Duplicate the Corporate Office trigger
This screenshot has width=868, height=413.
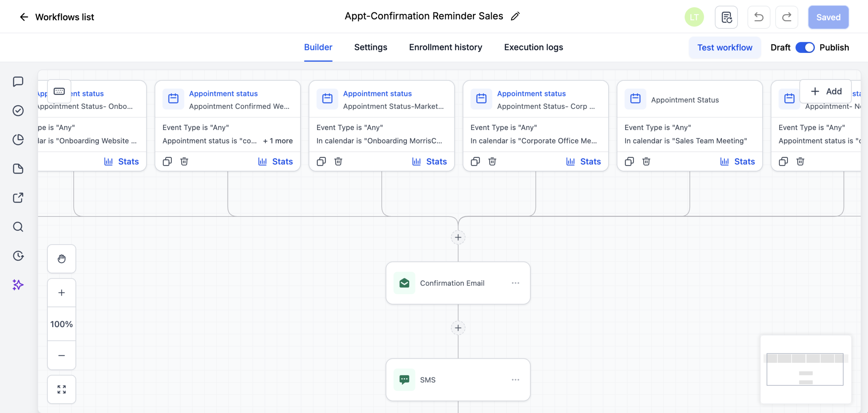point(475,162)
